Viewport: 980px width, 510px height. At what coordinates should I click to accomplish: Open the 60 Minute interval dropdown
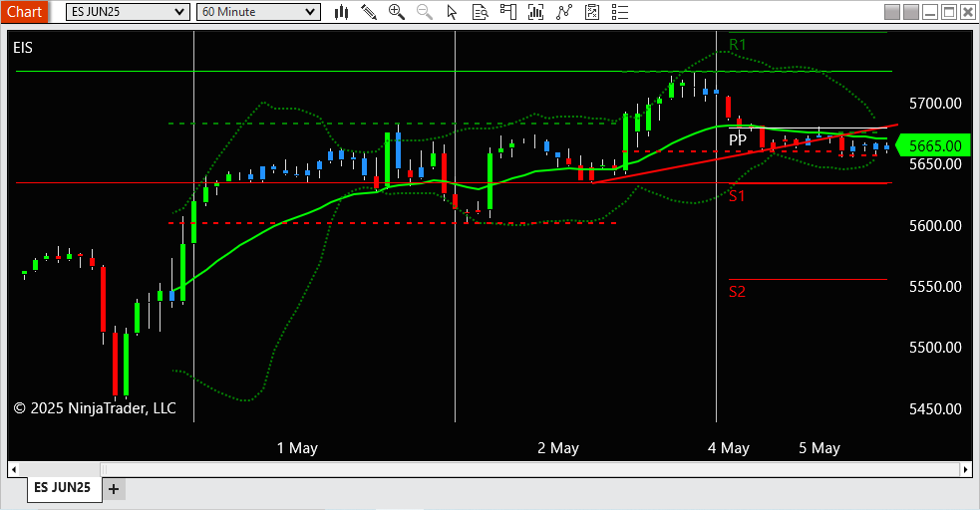(x=258, y=12)
